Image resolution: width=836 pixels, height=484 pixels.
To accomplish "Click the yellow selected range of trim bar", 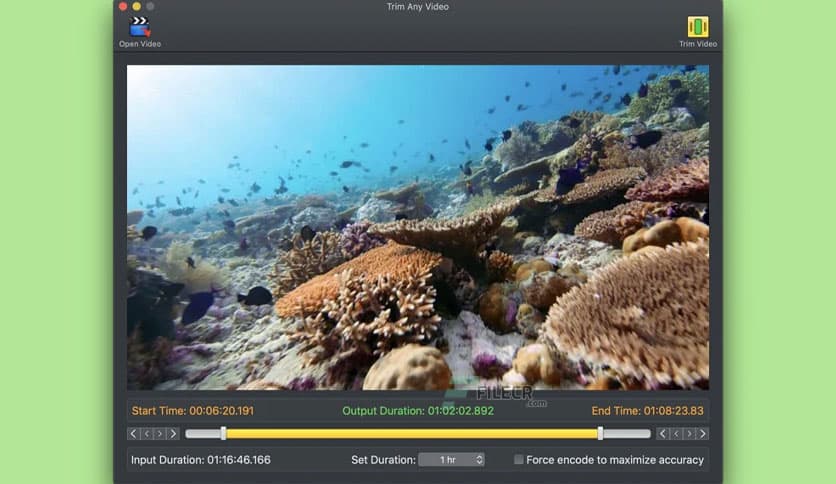I will click(x=412, y=434).
